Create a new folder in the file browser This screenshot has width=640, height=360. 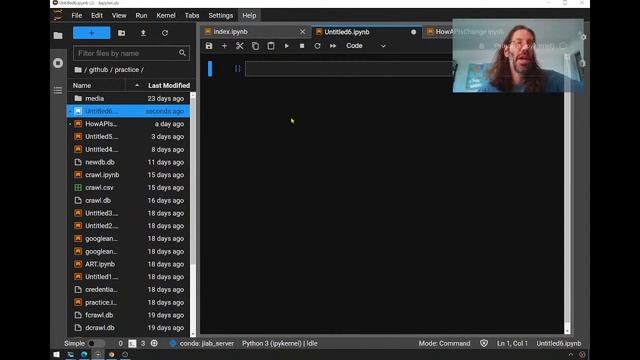click(122, 33)
